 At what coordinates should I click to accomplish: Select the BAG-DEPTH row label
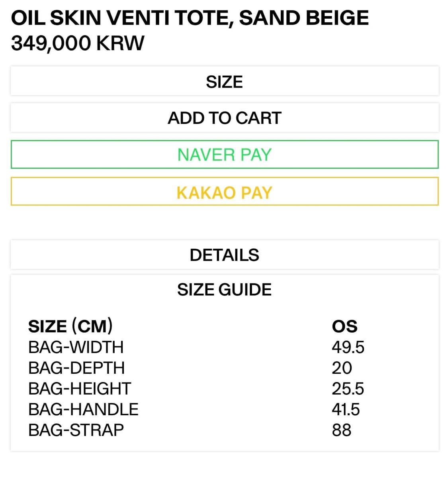[x=76, y=368]
